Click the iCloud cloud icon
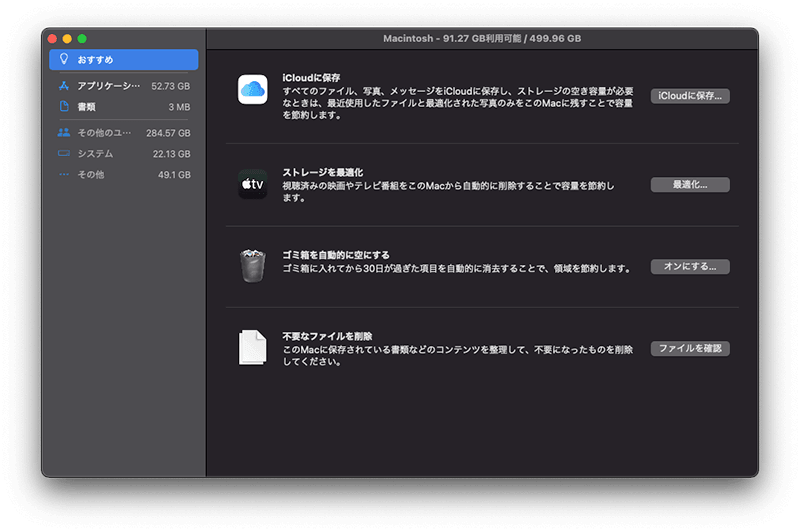800x532 pixels. (253, 89)
